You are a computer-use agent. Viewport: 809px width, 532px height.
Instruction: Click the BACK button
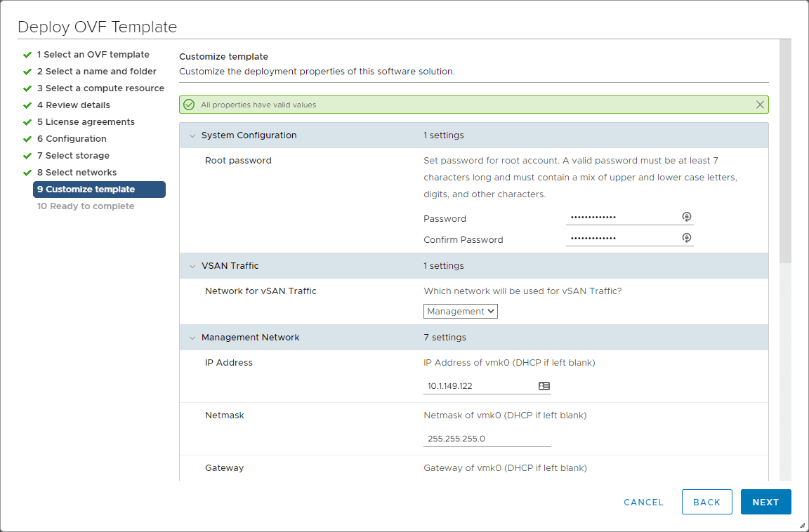[x=706, y=502]
